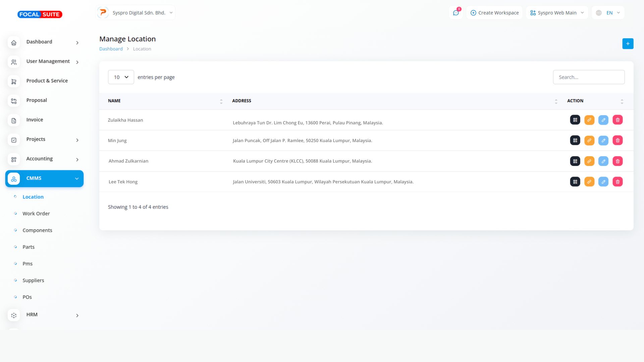
Task: Open the chat messages notification icon
Action: pos(456,13)
